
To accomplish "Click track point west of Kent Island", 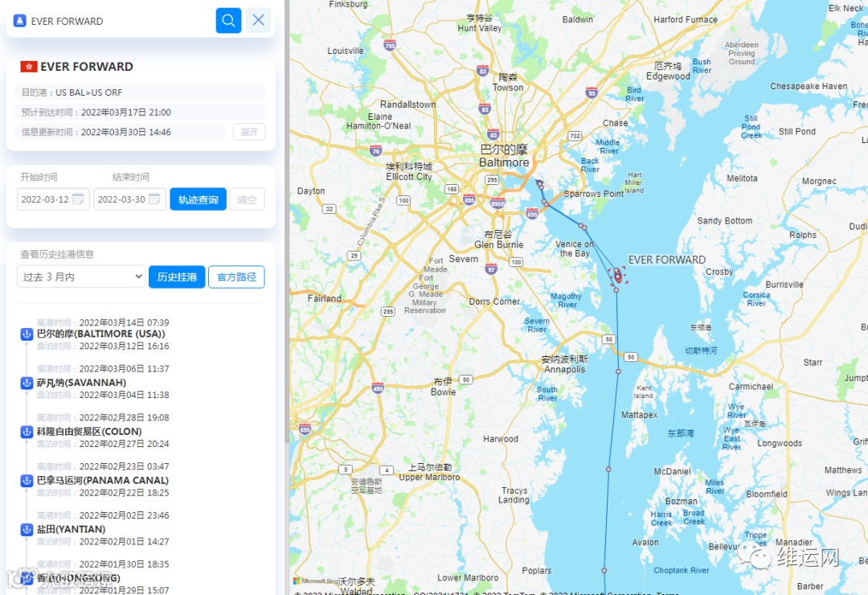I will pos(618,371).
